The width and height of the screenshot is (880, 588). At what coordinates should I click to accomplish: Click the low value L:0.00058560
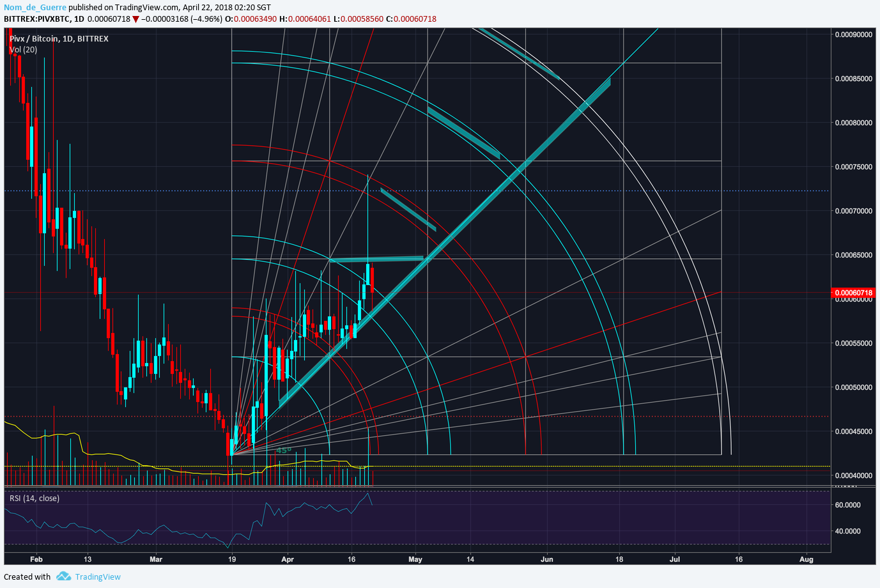(x=359, y=19)
